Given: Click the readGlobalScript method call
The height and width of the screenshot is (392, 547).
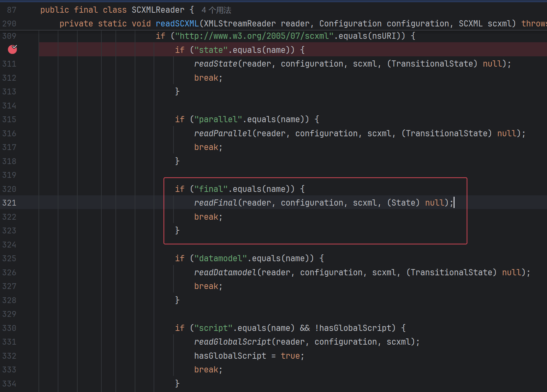Looking at the screenshot, I should click(232, 342).
